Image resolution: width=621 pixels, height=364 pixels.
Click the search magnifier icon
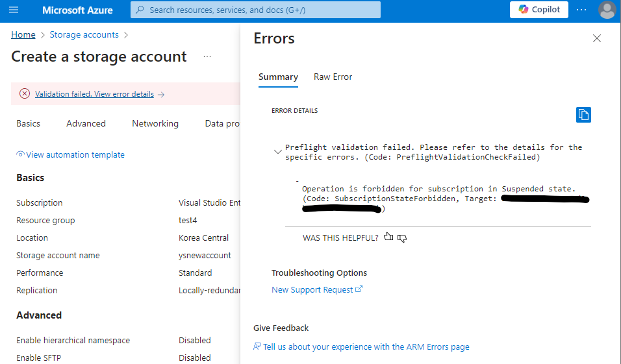coord(140,10)
